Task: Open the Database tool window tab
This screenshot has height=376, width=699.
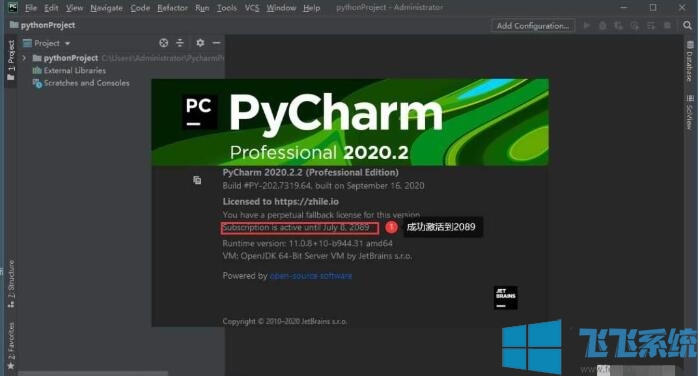Action: pos(690,61)
